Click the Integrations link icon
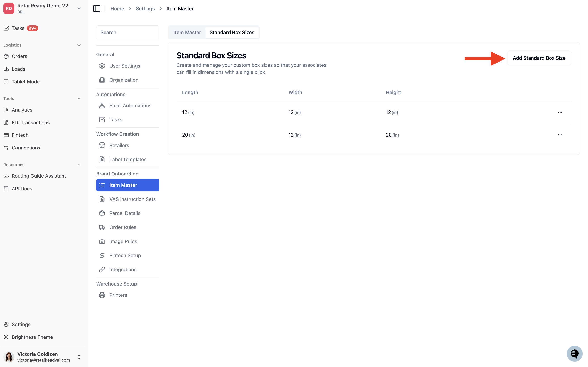 point(102,269)
